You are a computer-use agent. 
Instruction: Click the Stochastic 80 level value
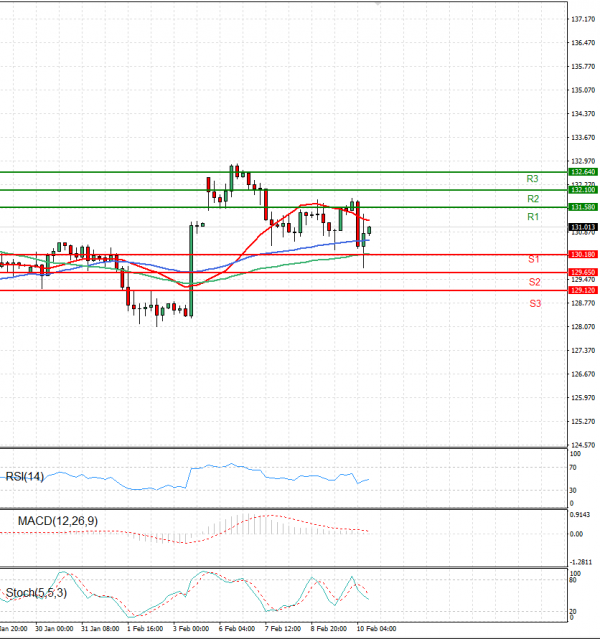pyautogui.click(x=573, y=580)
